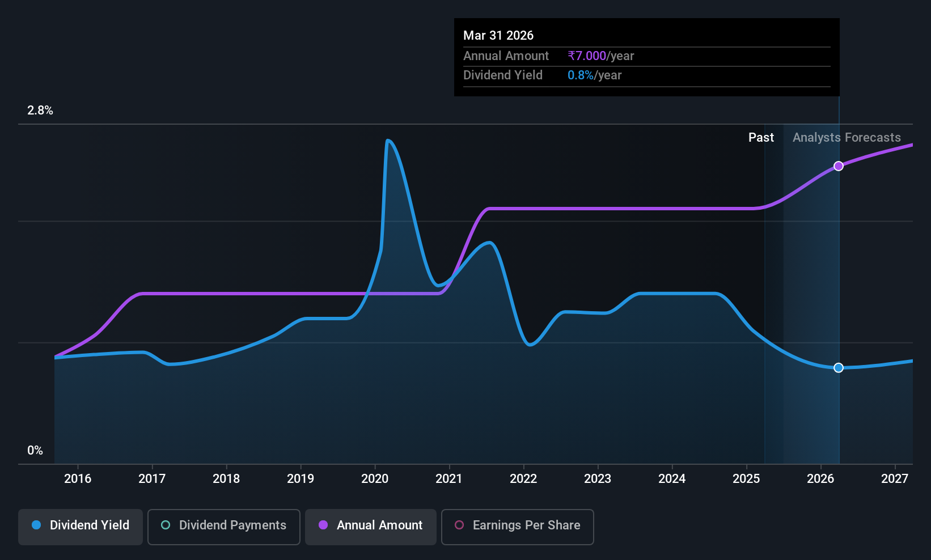Click the 2020 label on the x-axis
This screenshot has height=560, width=931.
375,478
